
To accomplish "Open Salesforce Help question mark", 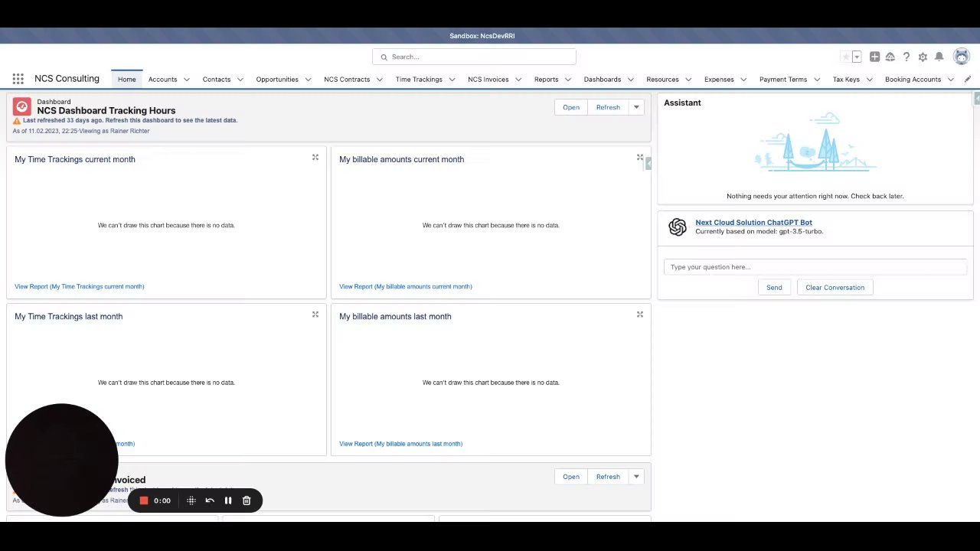I will pyautogui.click(x=906, y=57).
